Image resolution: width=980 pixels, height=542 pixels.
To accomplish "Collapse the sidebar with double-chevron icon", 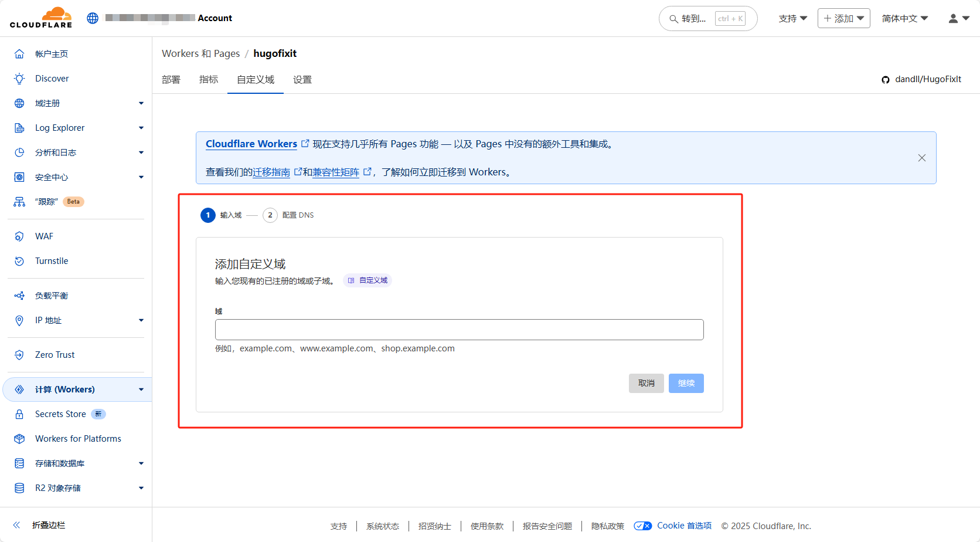I will [x=17, y=525].
